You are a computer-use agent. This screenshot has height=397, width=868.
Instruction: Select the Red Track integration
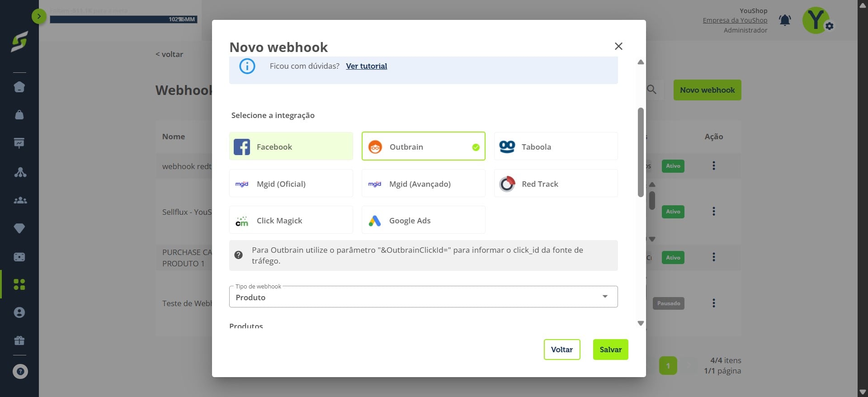pos(556,183)
